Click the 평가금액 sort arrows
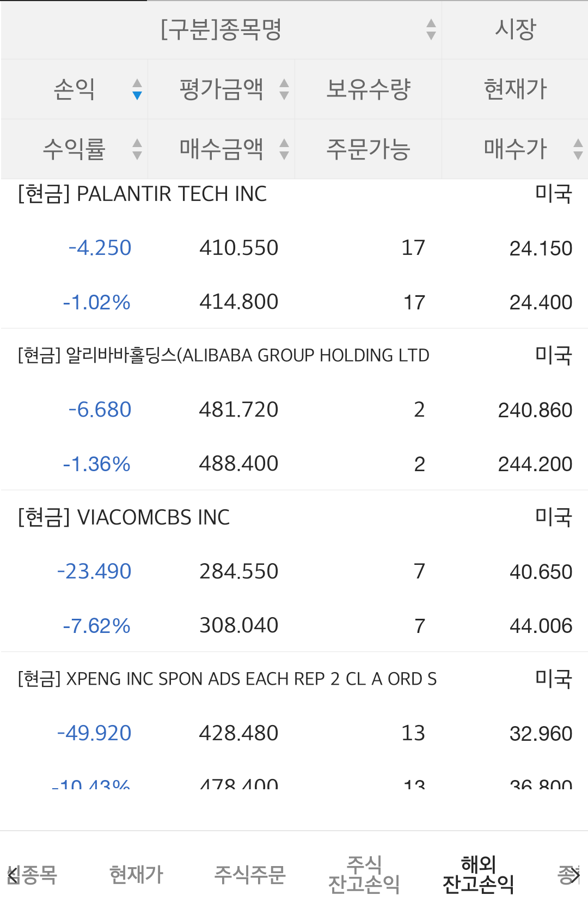Screen dimensions: 588x920 (284, 89)
